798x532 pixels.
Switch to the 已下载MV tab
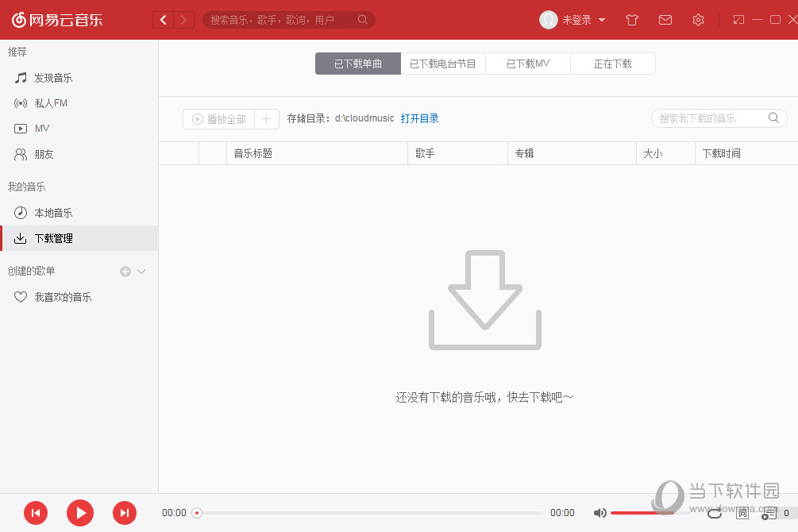point(527,63)
